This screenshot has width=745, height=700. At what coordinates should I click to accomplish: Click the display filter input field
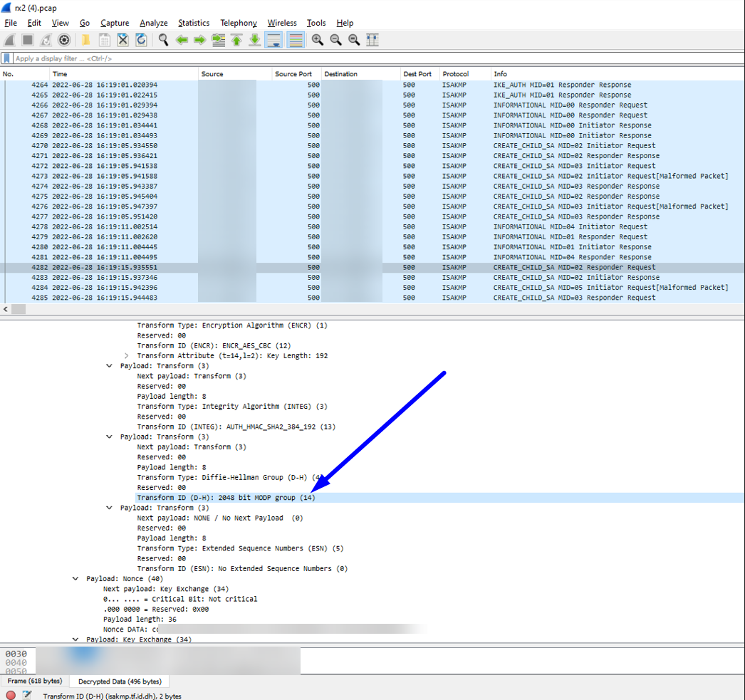tap(142, 59)
